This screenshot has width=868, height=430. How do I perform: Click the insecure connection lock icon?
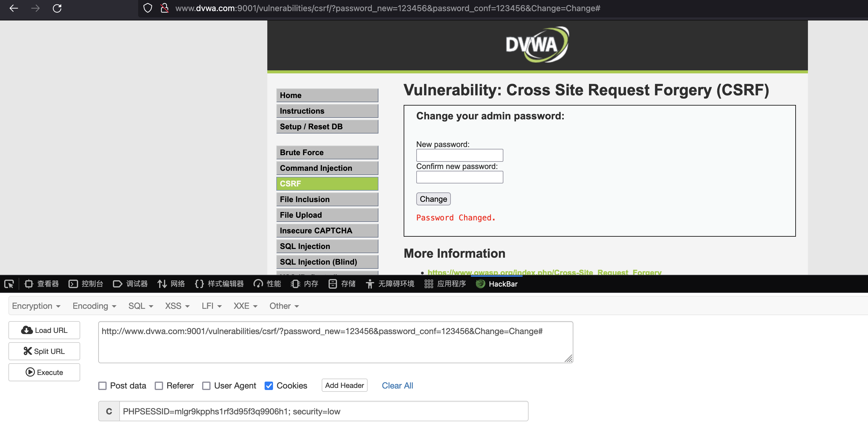(x=164, y=8)
